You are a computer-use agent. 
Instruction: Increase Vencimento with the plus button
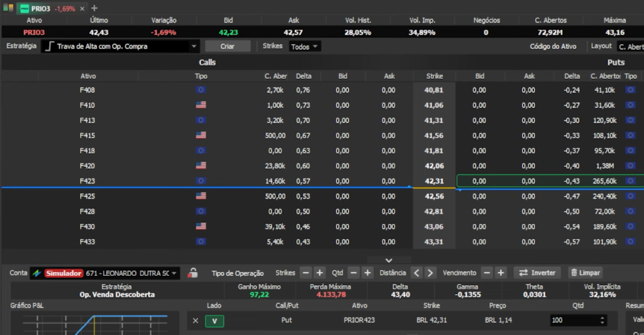pos(501,273)
